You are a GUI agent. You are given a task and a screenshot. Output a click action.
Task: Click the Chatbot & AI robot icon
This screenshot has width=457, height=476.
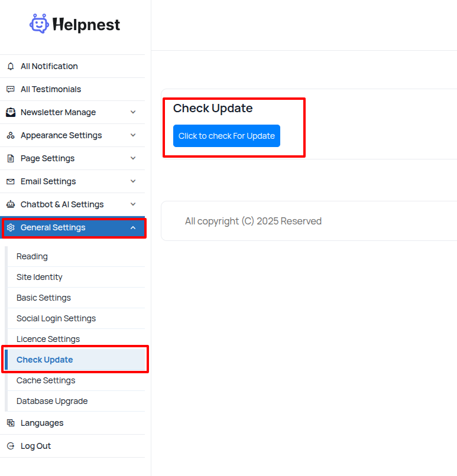click(x=11, y=204)
